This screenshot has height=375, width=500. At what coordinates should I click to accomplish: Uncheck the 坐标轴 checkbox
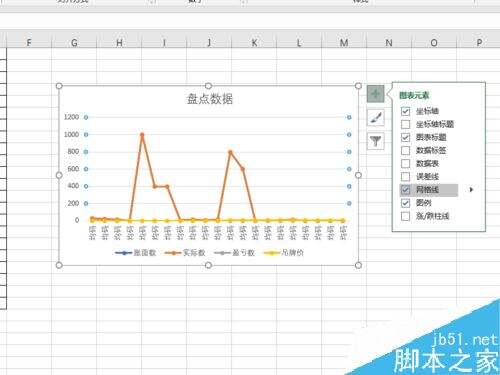pyautogui.click(x=405, y=111)
